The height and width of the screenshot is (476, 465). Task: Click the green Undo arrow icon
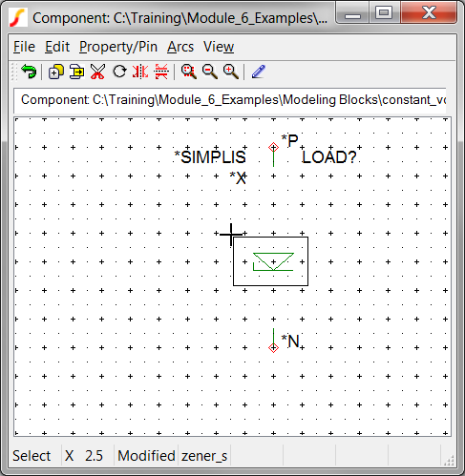coord(29,72)
